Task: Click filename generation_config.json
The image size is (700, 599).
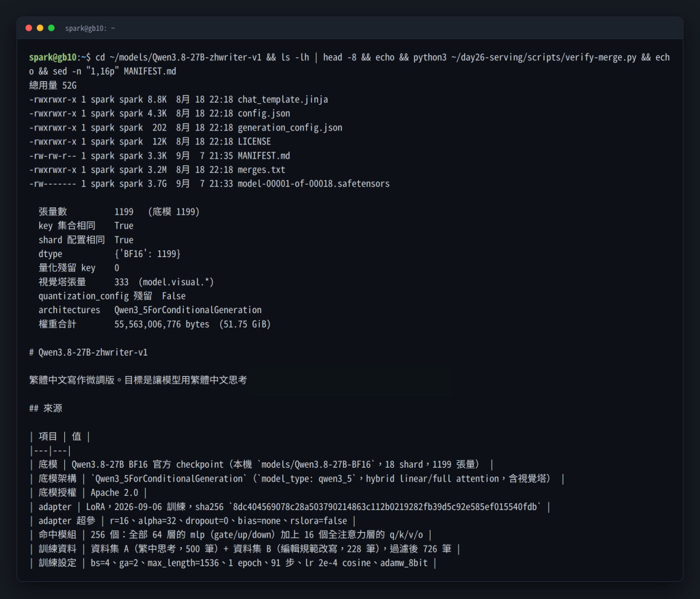Action: coord(290,128)
